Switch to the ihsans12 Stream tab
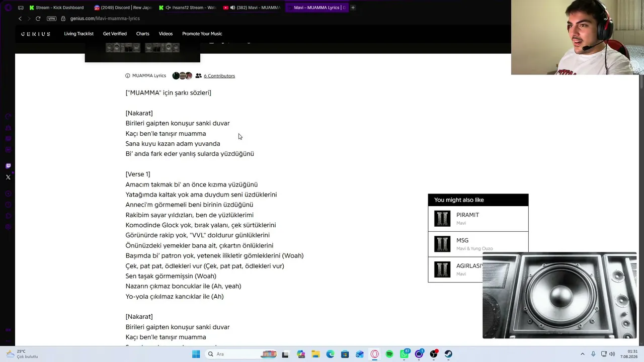The width and height of the screenshot is (644, 362). [x=187, y=8]
